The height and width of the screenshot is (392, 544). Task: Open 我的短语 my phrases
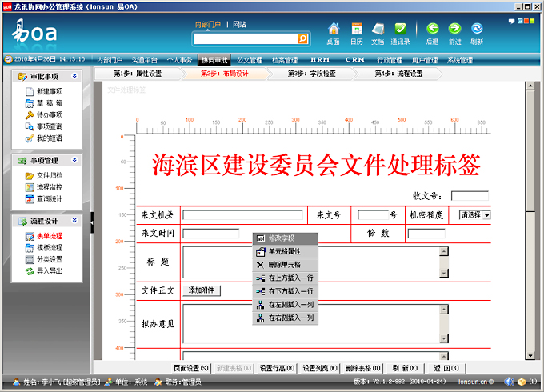click(x=45, y=138)
